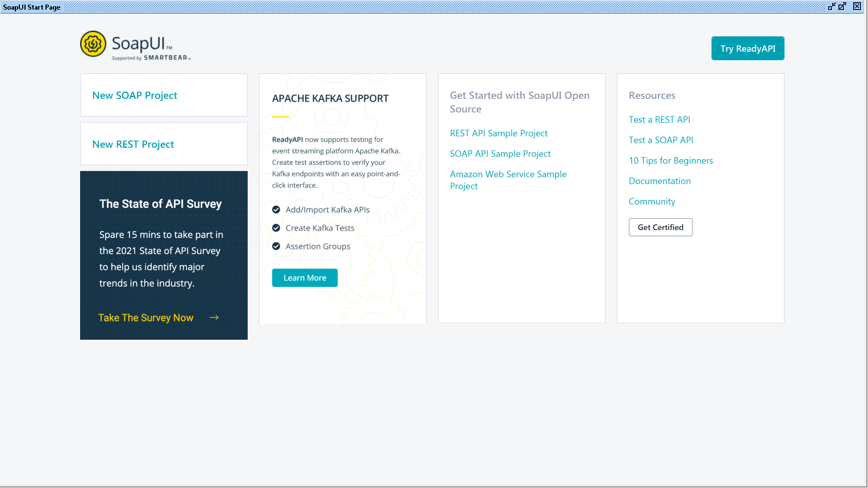
Task: Open Amazon Web Service Sample Project
Action: tap(508, 174)
